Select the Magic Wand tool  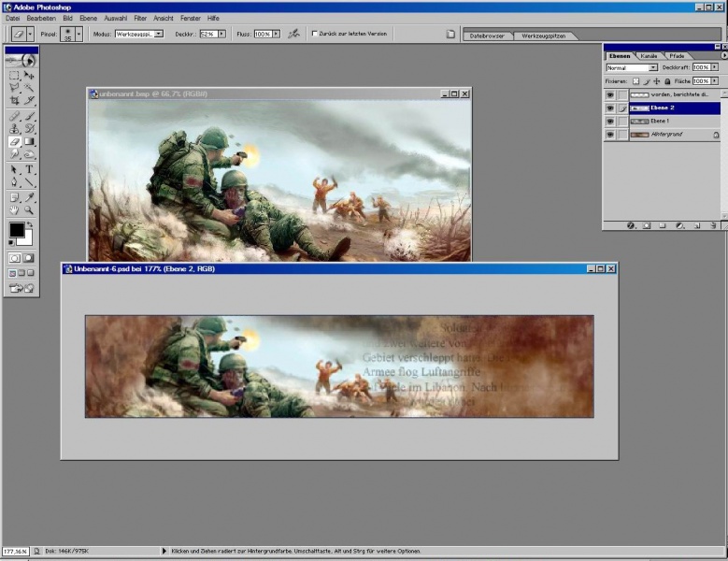(x=29, y=87)
